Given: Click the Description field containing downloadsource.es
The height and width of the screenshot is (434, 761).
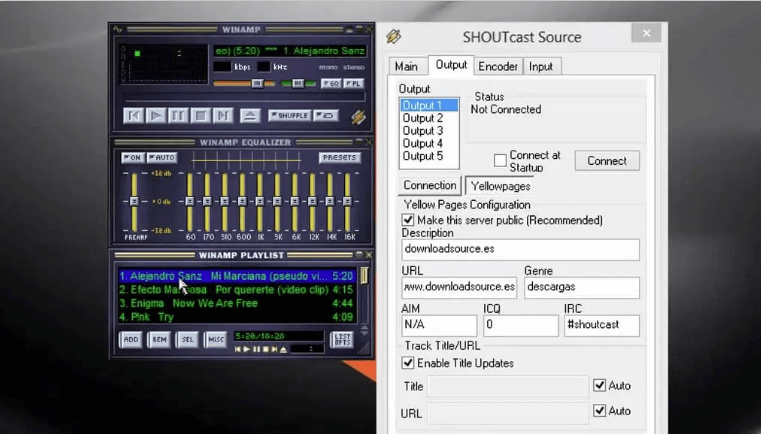Looking at the screenshot, I should 520,249.
